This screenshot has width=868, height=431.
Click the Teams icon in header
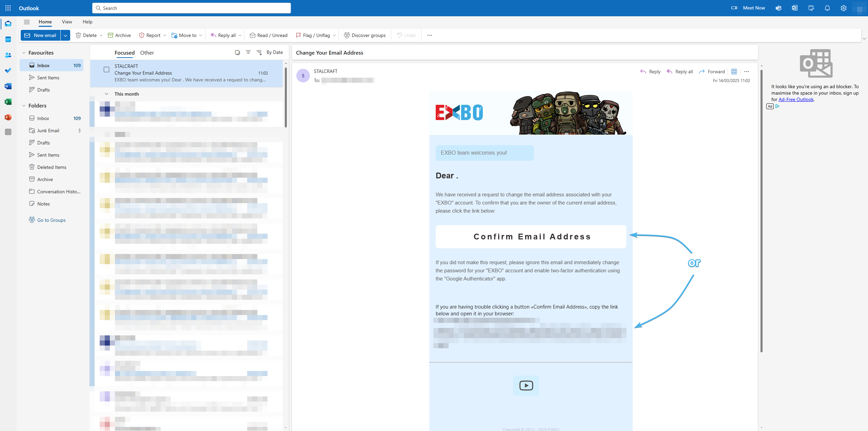click(778, 8)
